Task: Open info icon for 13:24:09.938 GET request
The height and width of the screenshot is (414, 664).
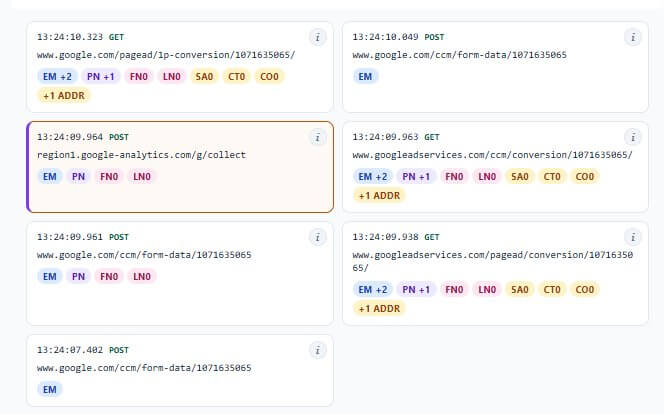Action: pyautogui.click(x=633, y=237)
